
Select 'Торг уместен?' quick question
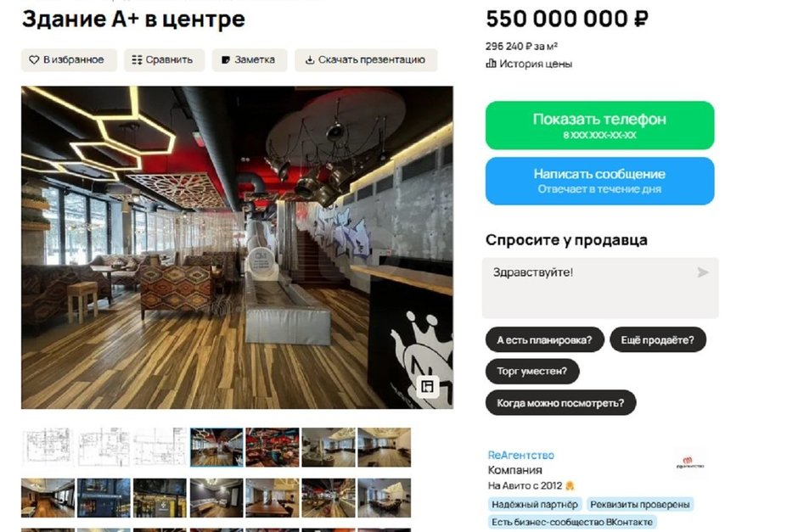[531, 372]
